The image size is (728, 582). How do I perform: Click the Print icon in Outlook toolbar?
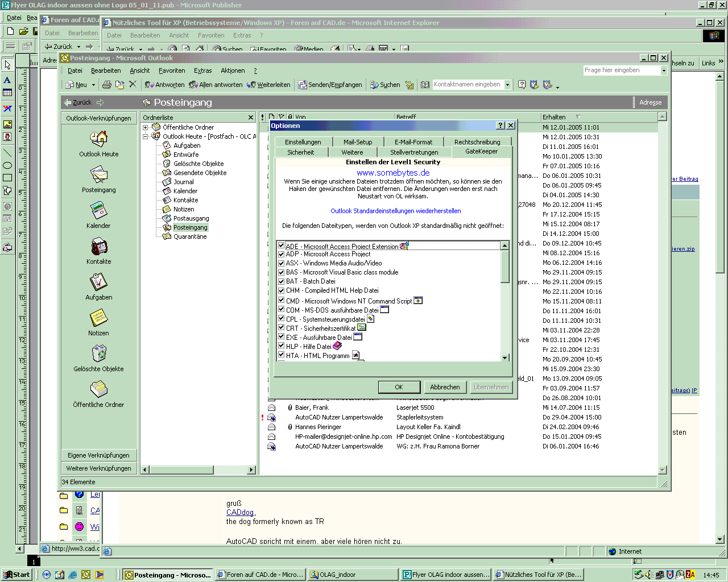click(x=106, y=85)
